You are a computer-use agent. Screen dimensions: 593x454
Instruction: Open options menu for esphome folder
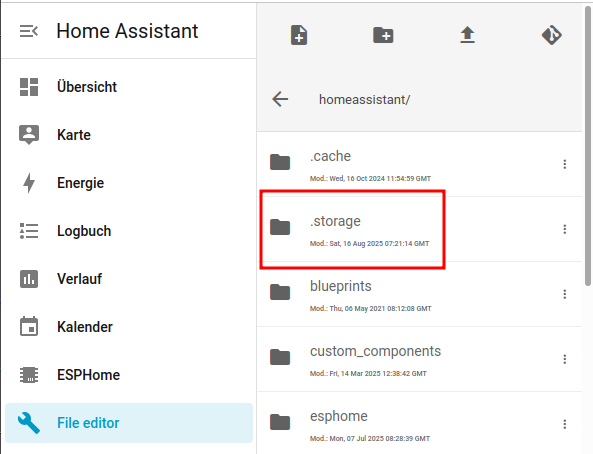click(565, 424)
